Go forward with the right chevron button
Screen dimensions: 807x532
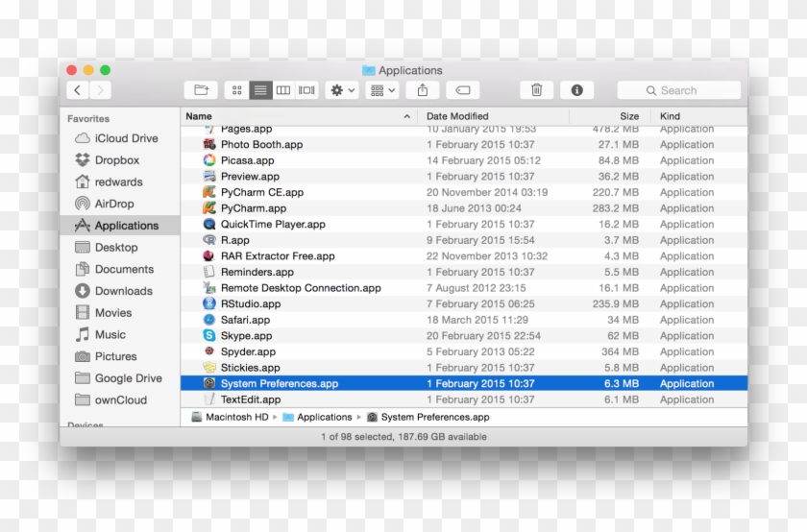100,90
